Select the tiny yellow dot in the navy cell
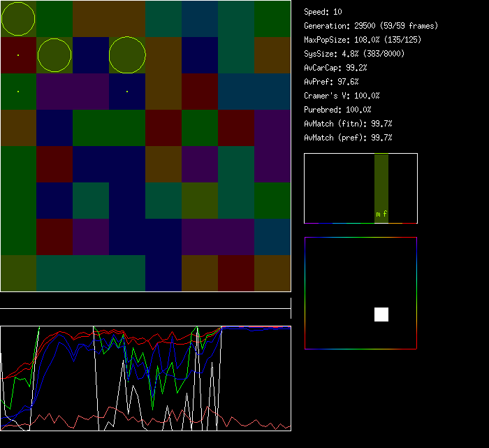Viewport: 489px width, 448px height. point(127,91)
